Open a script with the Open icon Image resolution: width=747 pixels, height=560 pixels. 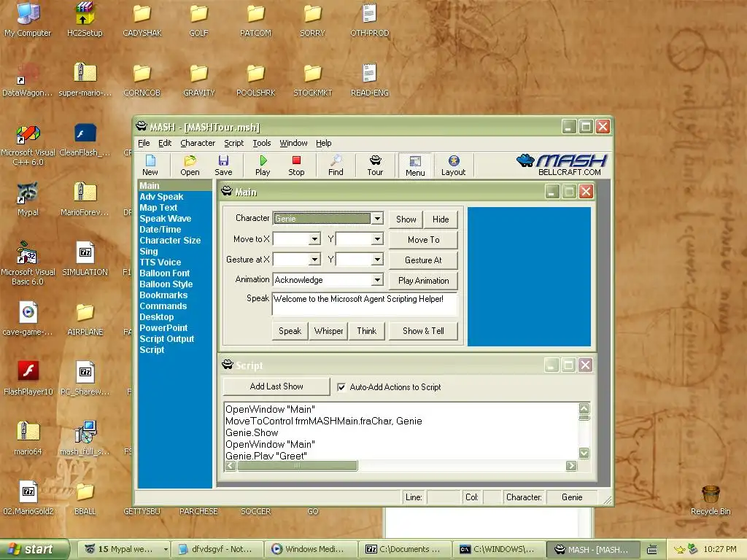coord(190,166)
